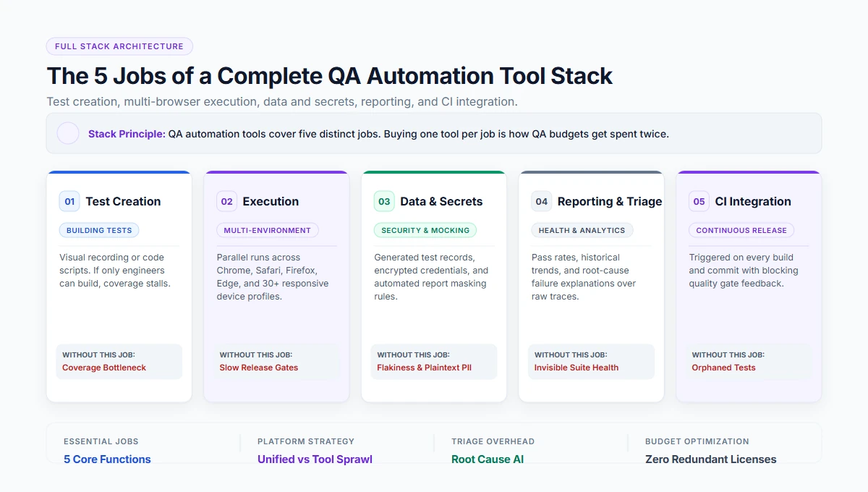Click the Full Stack Architecture badge

119,46
